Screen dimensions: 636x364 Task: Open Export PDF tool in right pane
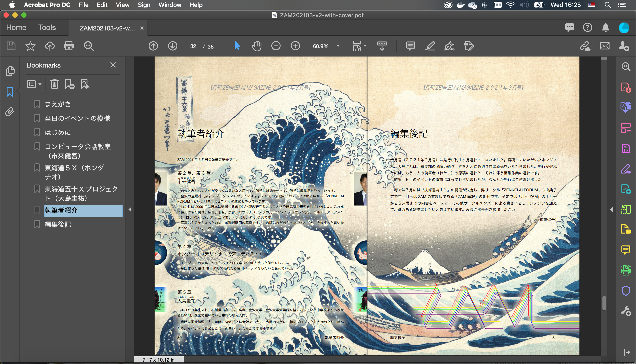coord(626,108)
